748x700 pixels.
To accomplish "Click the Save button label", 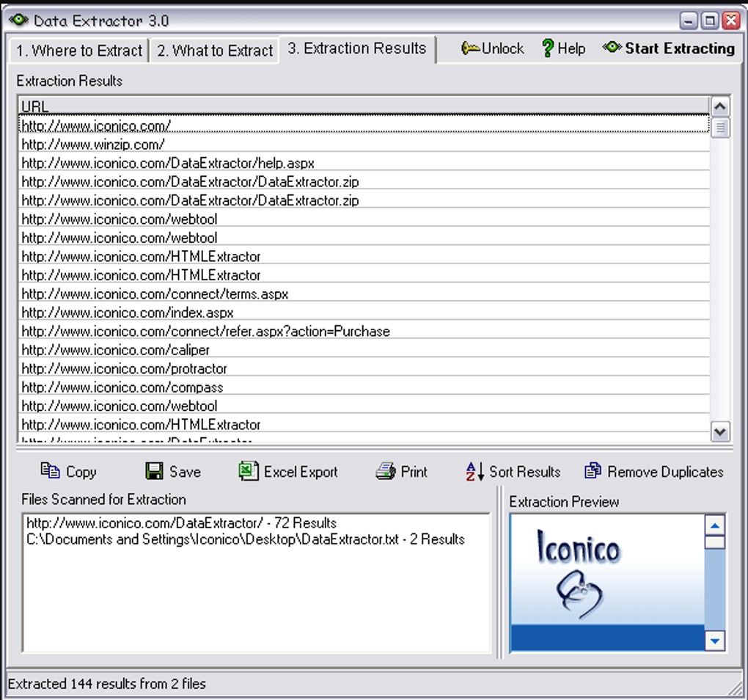I will tap(185, 472).
